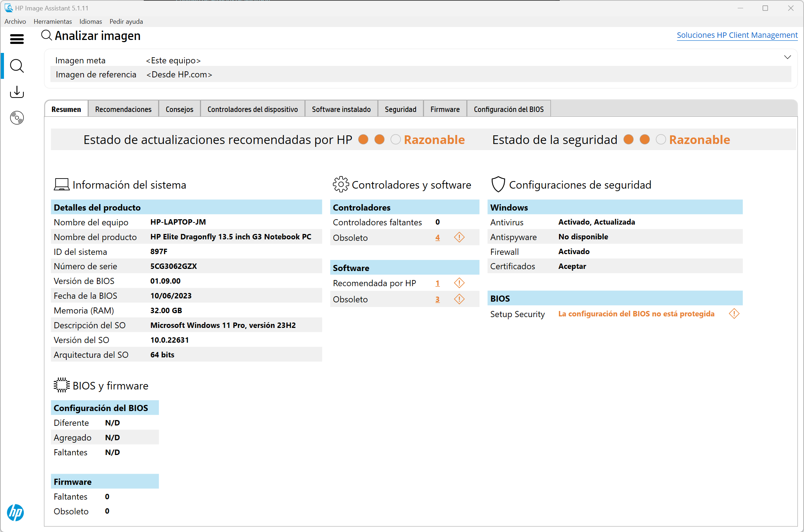Click obsolete software count link 3
This screenshot has height=532, width=804.
pyautogui.click(x=437, y=299)
